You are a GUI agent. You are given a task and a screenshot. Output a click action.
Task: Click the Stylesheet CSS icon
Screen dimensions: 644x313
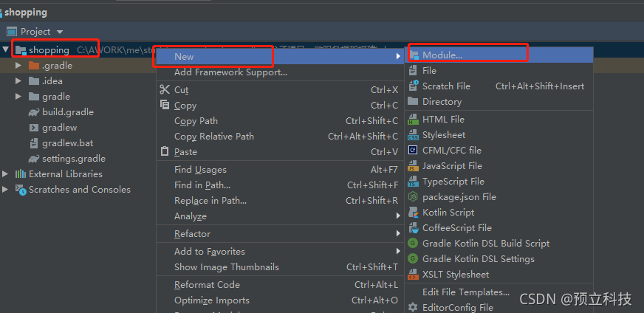tap(413, 135)
